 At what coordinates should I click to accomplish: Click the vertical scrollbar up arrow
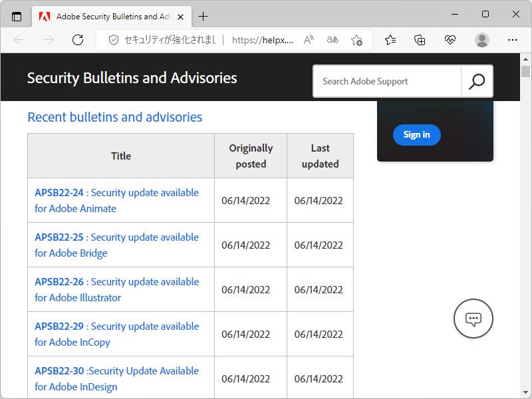[x=526, y=59]
